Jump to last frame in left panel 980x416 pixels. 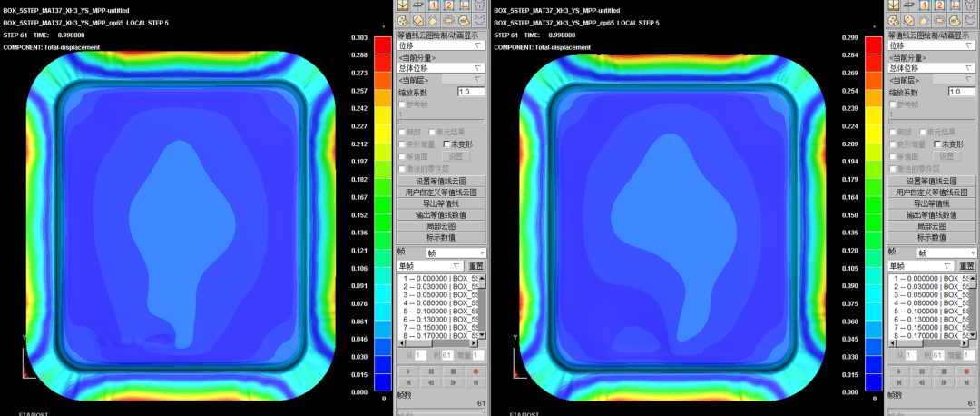475,382
